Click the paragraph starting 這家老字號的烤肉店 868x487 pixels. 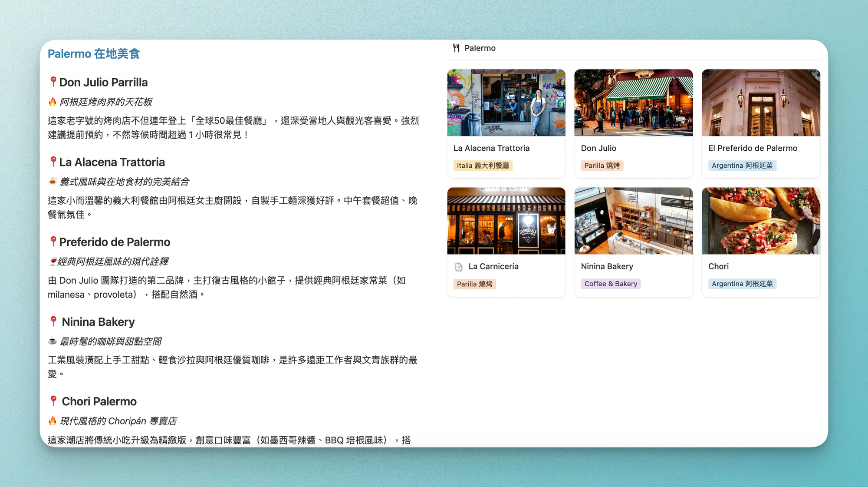tap(233, 128)
